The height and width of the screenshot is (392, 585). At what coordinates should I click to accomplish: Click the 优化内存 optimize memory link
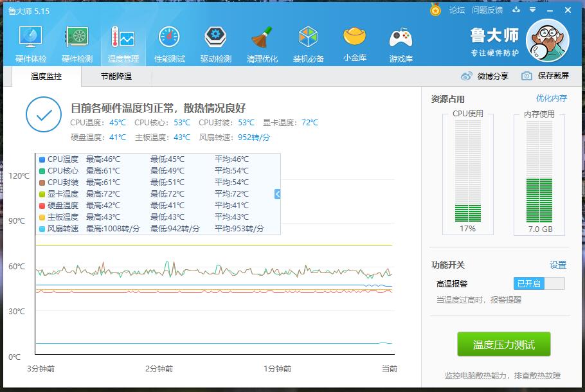click(x=552, y=98)
